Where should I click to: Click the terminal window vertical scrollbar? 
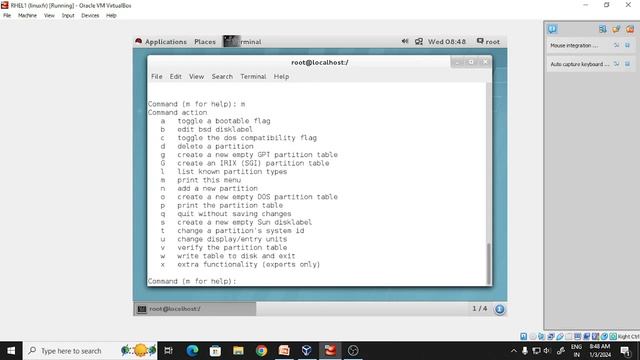point(488,264)
